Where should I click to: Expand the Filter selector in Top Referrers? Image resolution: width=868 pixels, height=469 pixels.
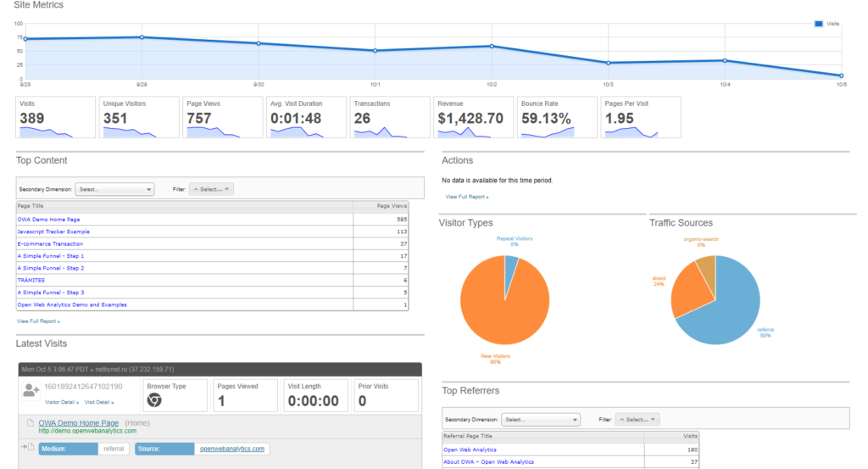pyautogui.click(x=637, y=419)
